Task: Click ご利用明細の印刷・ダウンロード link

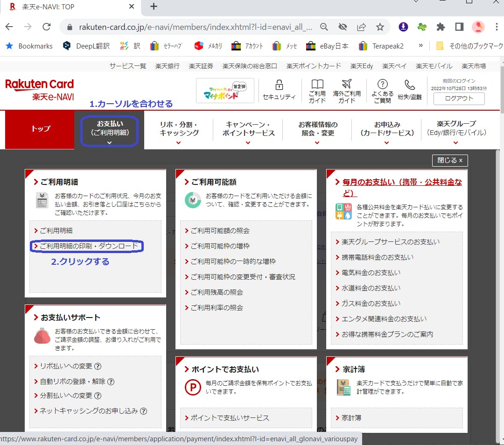Action: (x=89, y=246)
